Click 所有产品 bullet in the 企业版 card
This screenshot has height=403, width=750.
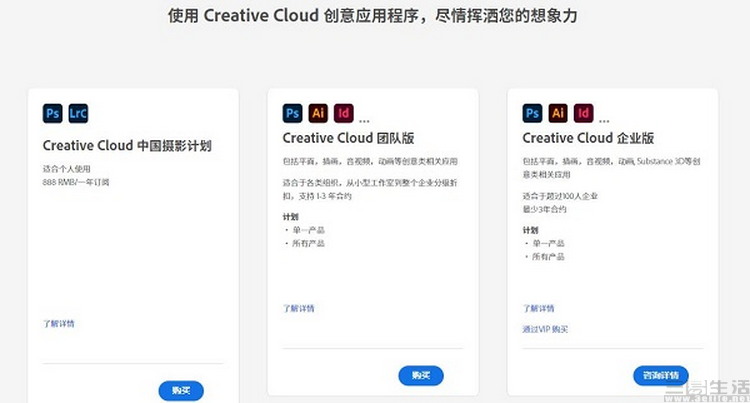click(x=549, y=257)
